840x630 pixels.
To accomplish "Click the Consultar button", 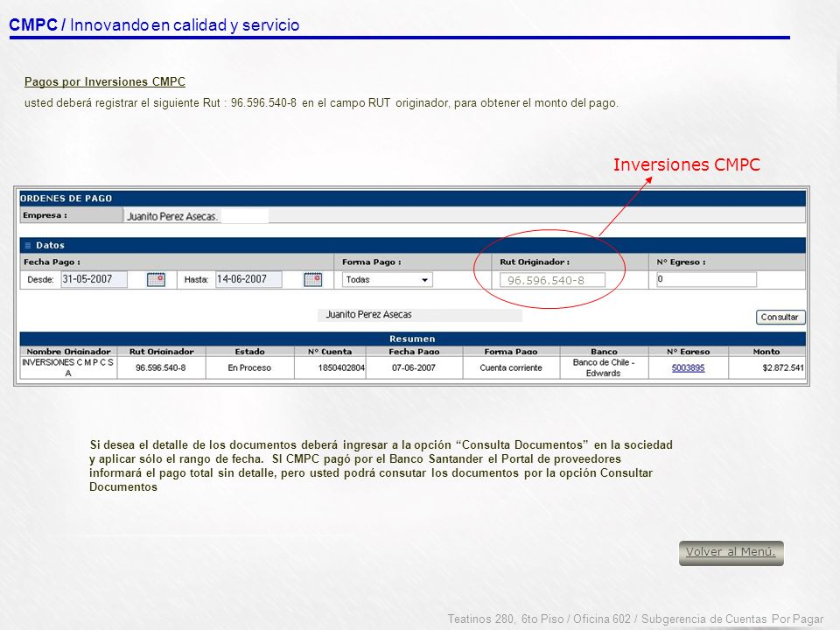I will coord(780,317).
